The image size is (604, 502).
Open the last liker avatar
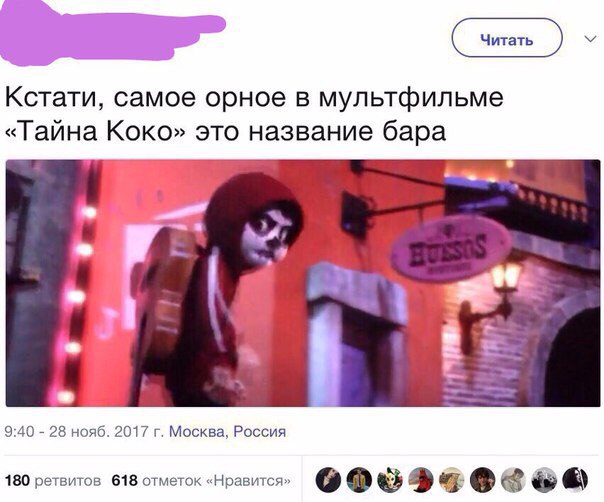tap(575, 480)
